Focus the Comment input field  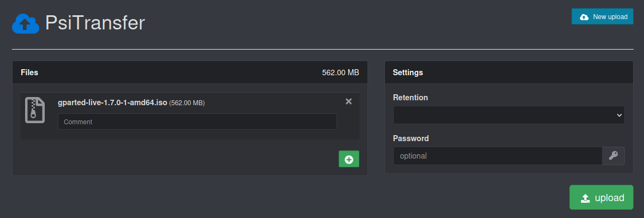point(197,122)
